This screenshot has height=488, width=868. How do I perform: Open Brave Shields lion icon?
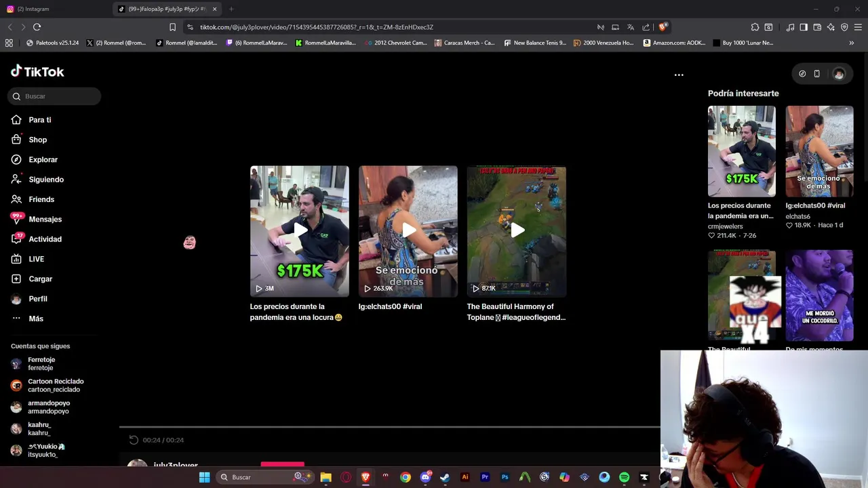pos(663,27)
